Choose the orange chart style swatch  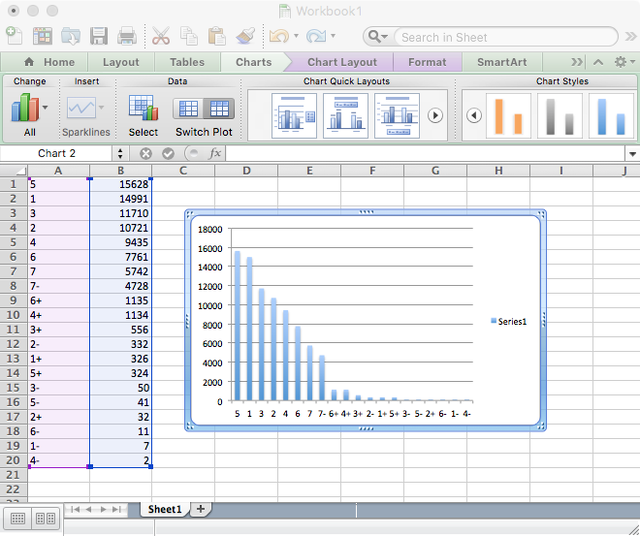508,115
